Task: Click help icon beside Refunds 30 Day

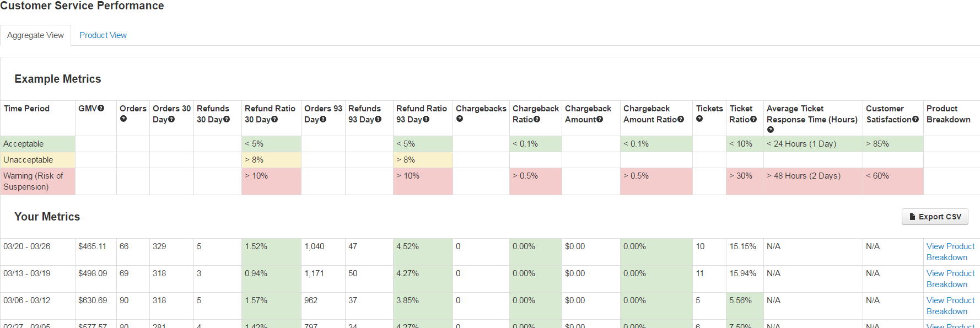Action: coord(227,120)
